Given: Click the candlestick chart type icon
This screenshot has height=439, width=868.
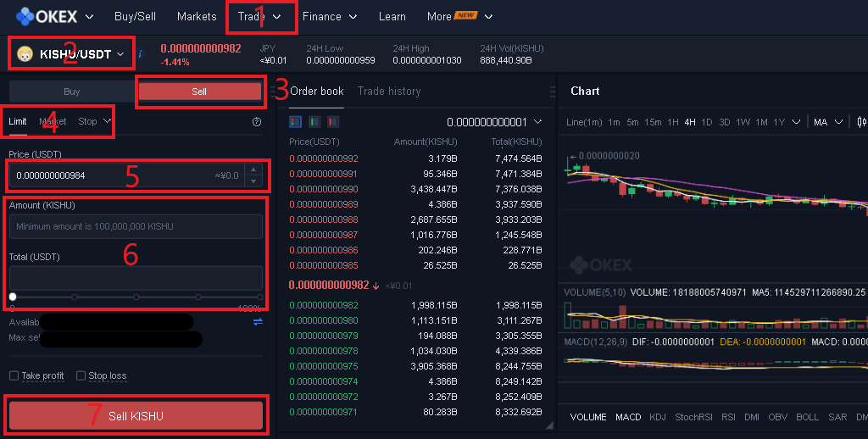Looking at the screenshot, I should click(861, 122).
